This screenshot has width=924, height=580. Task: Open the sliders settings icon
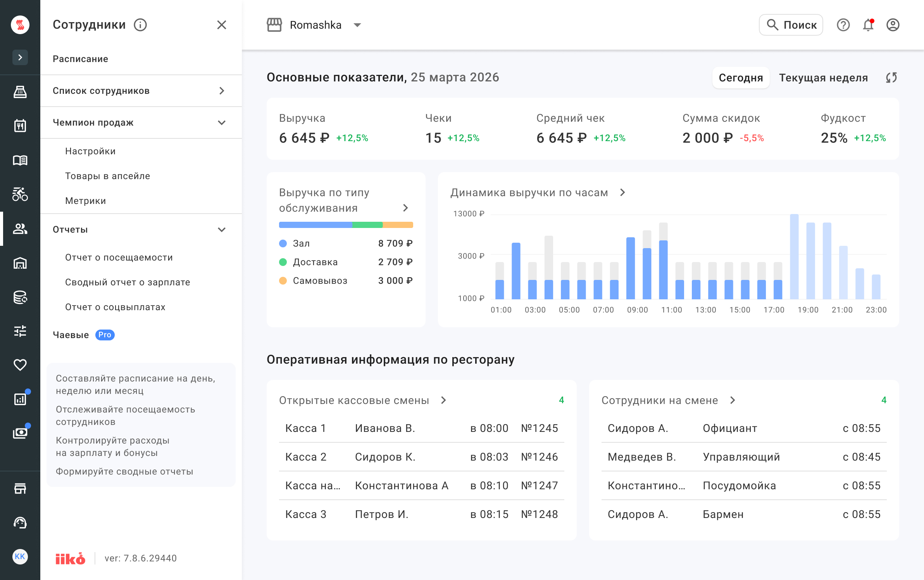pyautogui.click(x=20, y=331)
